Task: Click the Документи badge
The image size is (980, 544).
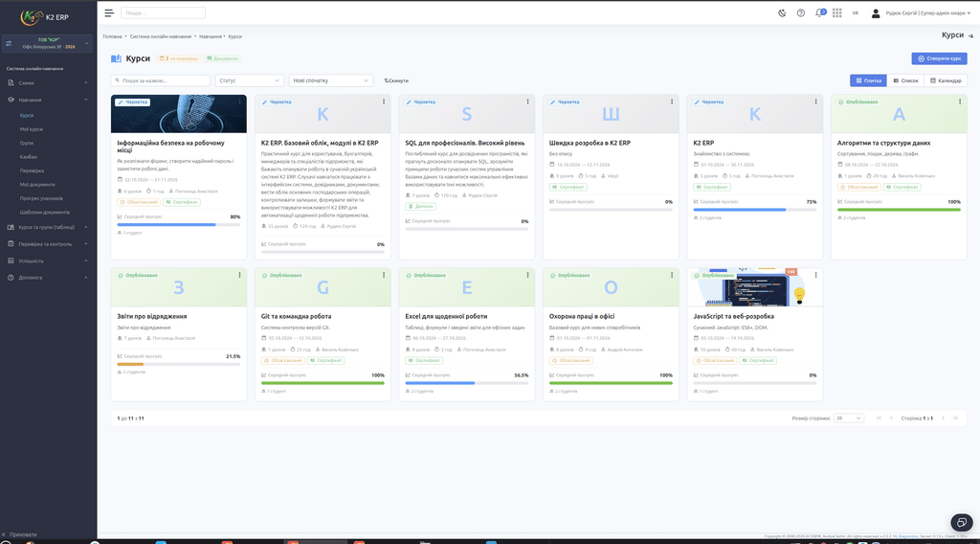Action: [222, 58]
